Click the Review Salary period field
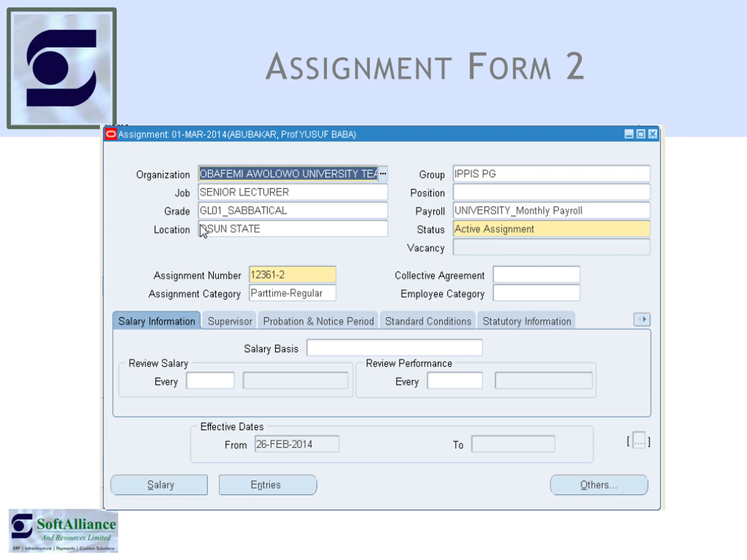This screenshot has height=560, width=747. click(x=295, y=380)
